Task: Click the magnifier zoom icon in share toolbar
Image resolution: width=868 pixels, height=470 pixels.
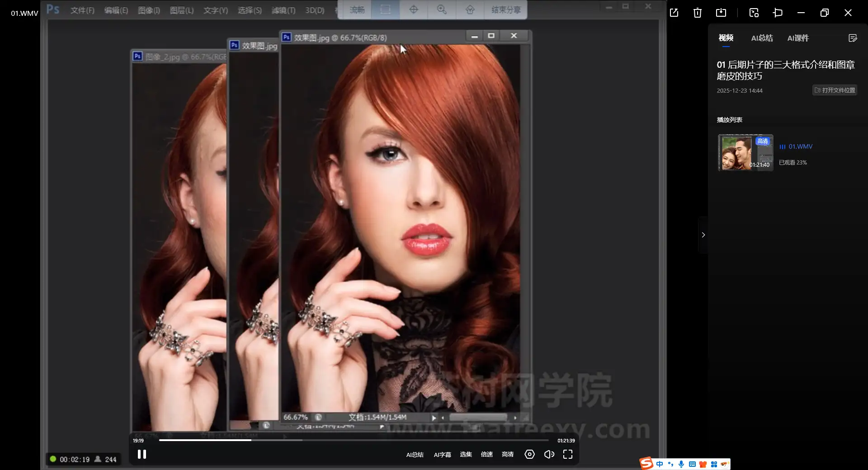Action: pos(442,9)
